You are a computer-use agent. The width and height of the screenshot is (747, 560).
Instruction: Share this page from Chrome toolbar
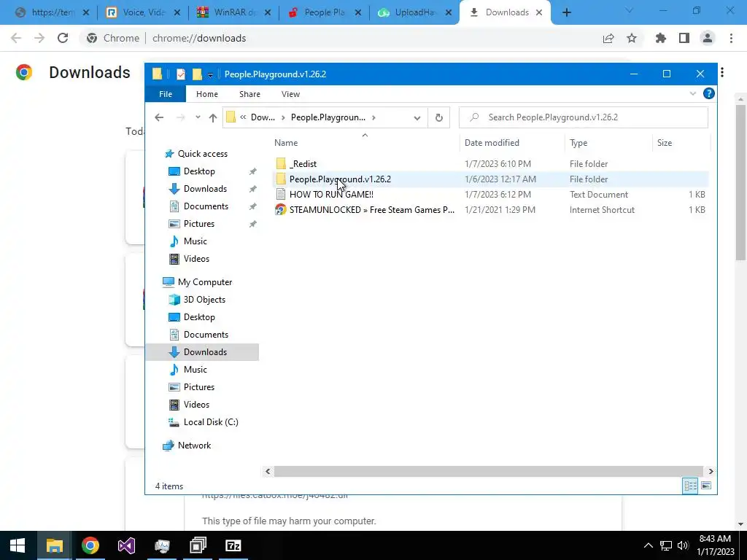608,38
